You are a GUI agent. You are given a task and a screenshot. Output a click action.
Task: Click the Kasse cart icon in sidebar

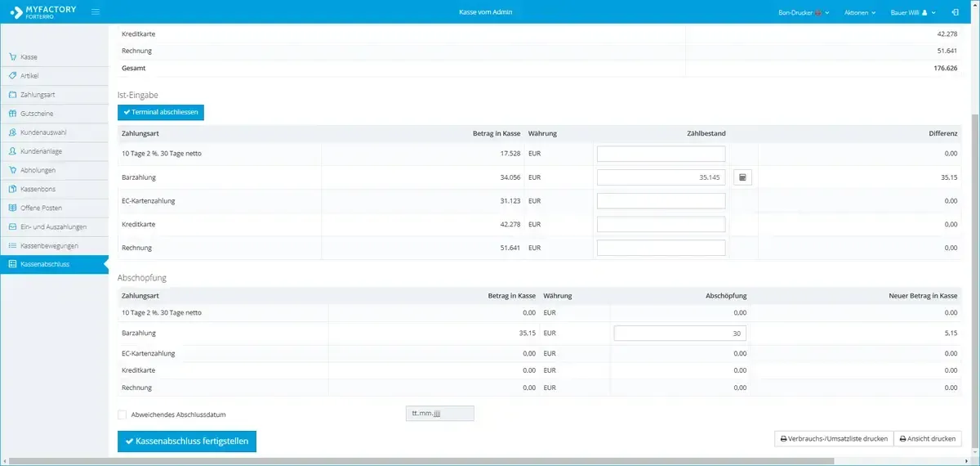[x=12, y=57]
